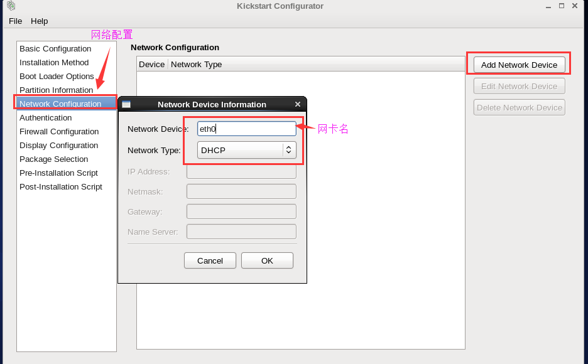This screenshot has width=588, height=364.
Task: Click the Edit Network Device button
Action: point(519,86)
